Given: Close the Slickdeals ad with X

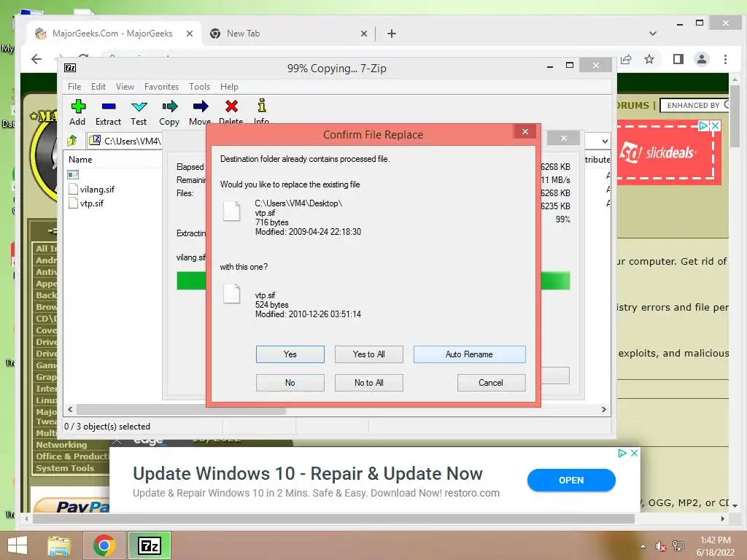Looking at the screenshot, I should click(x=715, y=125).
